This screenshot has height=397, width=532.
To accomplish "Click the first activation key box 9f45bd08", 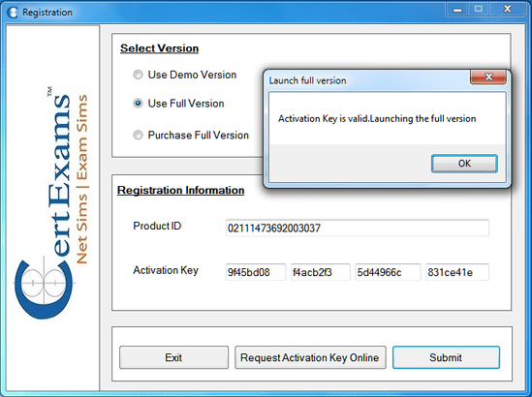I will 256,272.
